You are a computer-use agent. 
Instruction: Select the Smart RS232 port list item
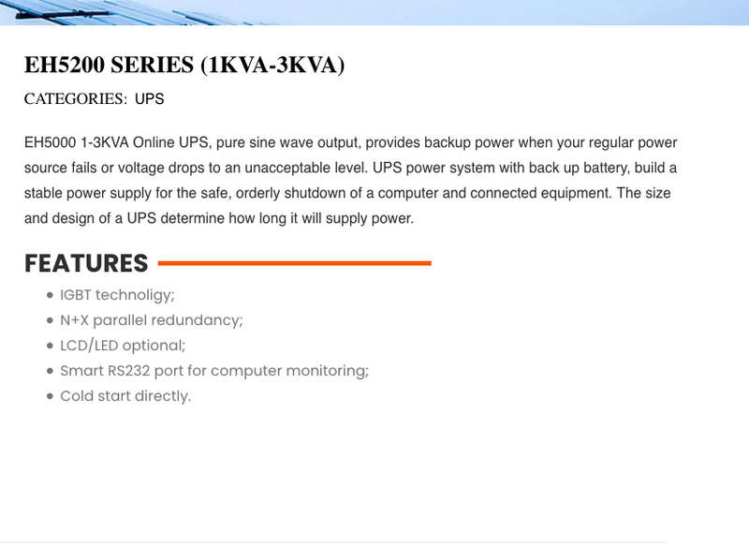click(214, 371)
